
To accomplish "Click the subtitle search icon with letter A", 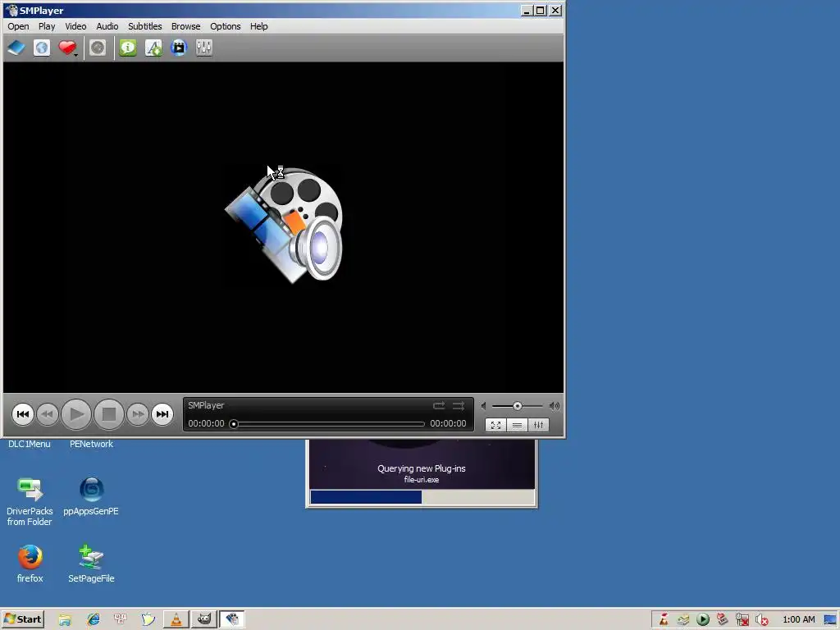I will (x=153, y=48).
